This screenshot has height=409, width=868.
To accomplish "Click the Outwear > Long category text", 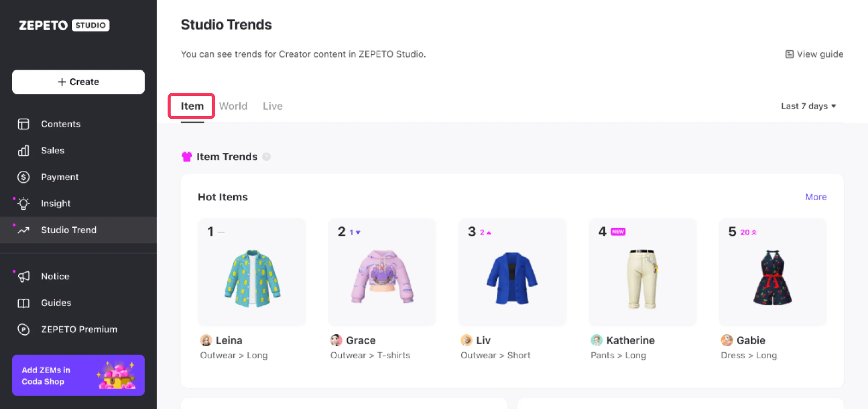I will (x=234, y=355).
